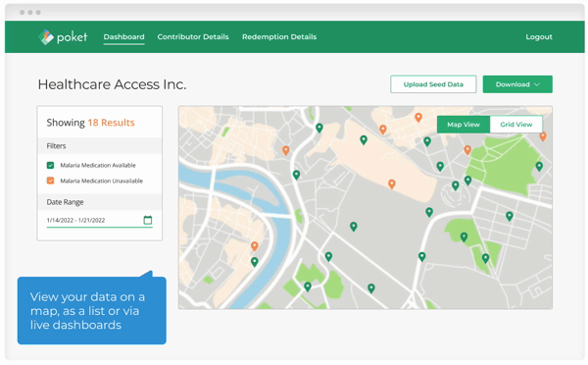Click the "18 Results" count text
This screenshot has height=365, width=588.
pyautogui.click(x=111, y=123)
